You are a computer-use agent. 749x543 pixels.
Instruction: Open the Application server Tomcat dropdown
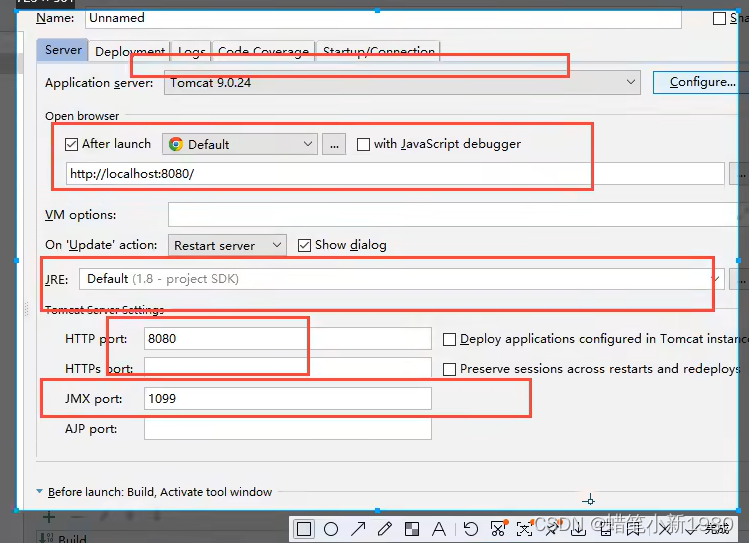(x=402, y=83)
